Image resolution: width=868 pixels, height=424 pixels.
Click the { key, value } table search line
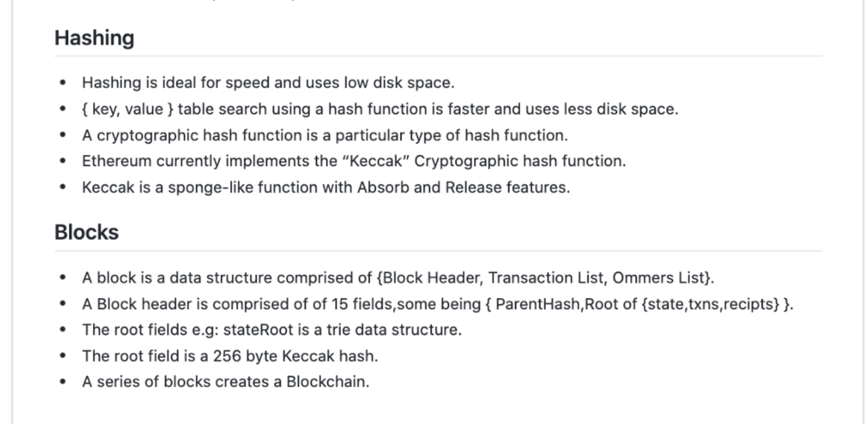(x=380, y=109)
